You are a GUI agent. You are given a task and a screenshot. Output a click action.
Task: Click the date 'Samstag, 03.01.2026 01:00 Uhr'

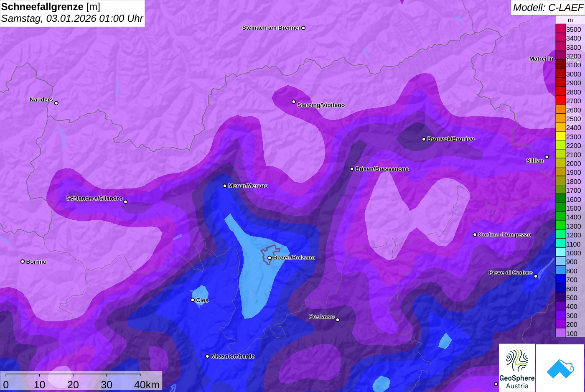pyautogui.click(x=72, y=18)
